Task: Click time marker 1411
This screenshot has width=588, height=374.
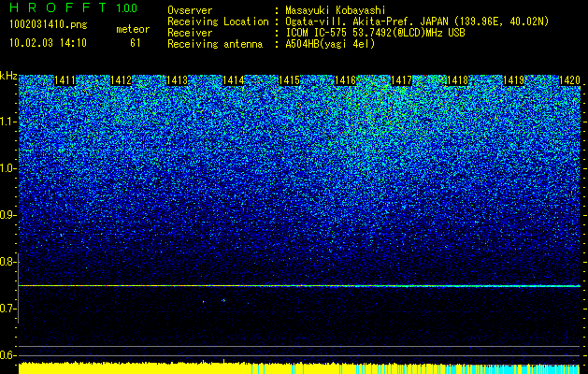Action: (x=65, y=80)
